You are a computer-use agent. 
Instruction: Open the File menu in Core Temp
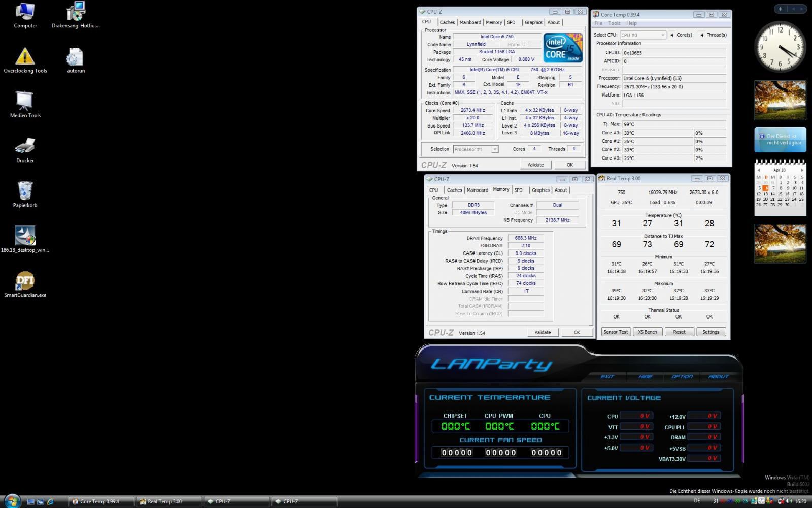[x=598, y=23]
